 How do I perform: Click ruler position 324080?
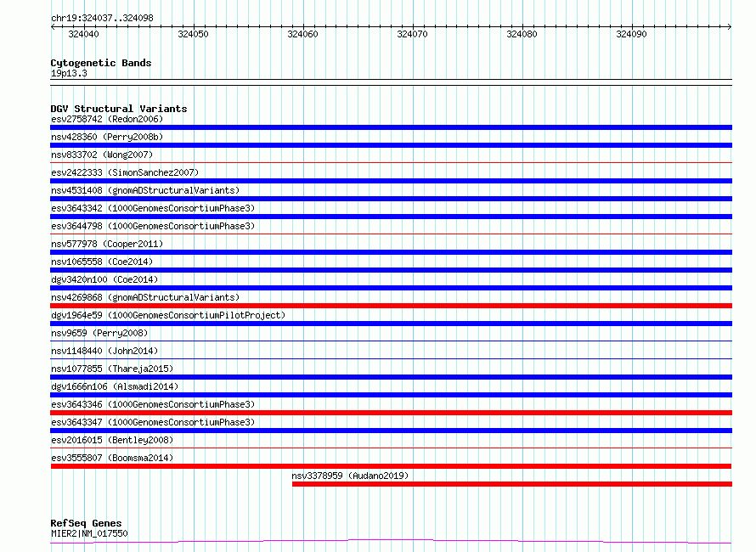point(522,34)
